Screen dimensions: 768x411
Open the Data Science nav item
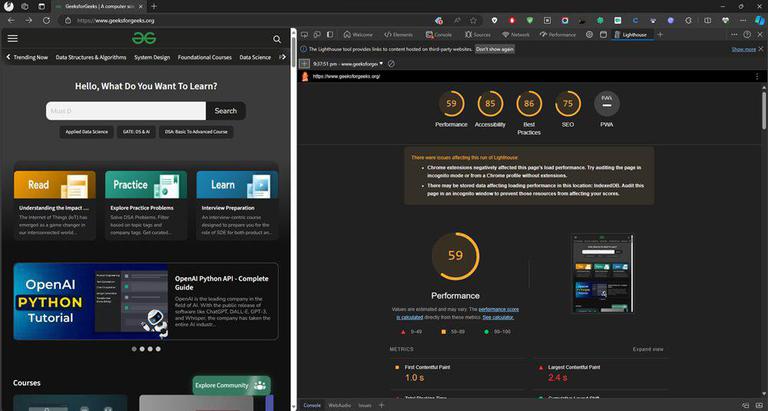click(x=255, y=57)
